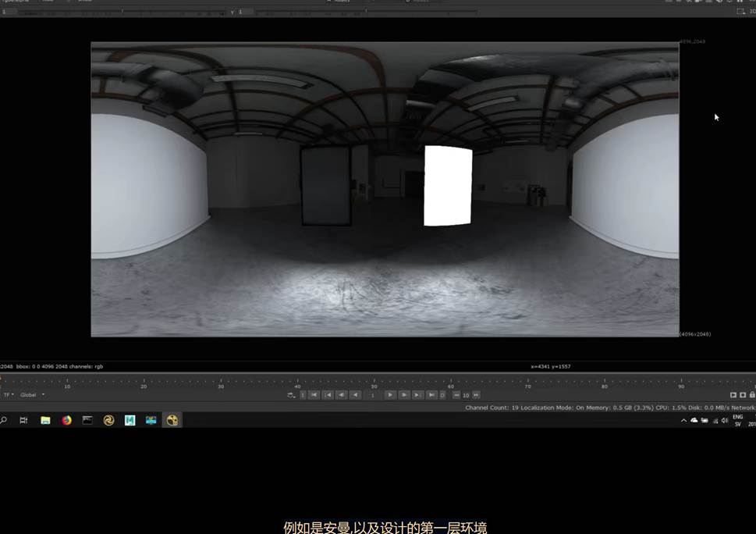Screen dimensions: 756x534
Task: Open Firefox from the taskbar
Action: click(66, 420)
